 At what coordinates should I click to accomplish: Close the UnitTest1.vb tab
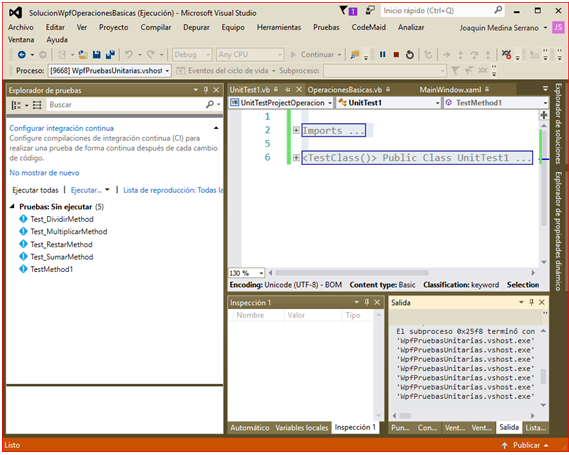tap(299, 89)
